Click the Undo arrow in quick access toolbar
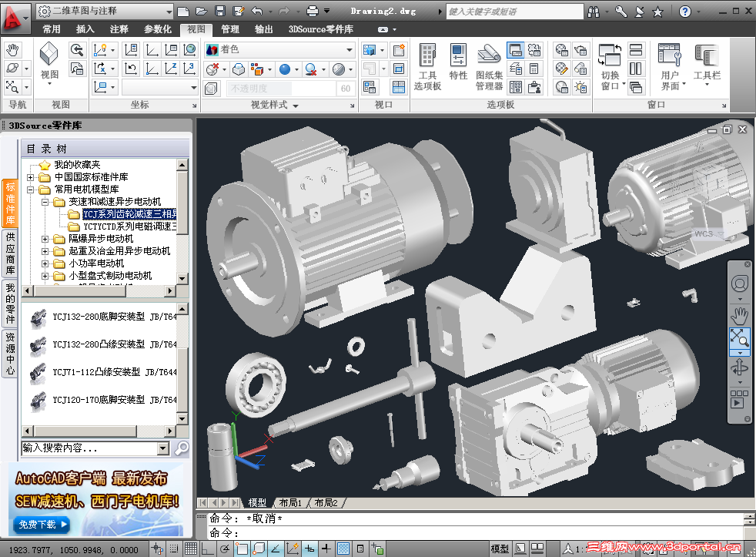The image size is (756, 557). click(x=257, y=11)
